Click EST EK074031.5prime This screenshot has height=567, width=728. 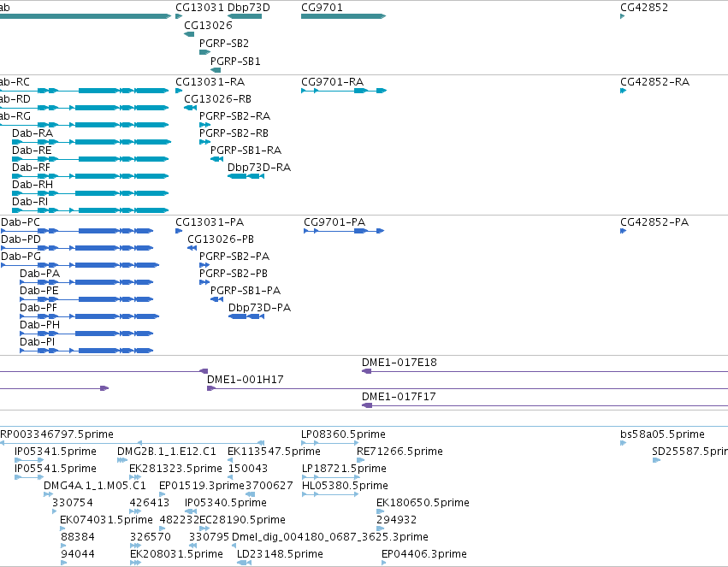106,520
